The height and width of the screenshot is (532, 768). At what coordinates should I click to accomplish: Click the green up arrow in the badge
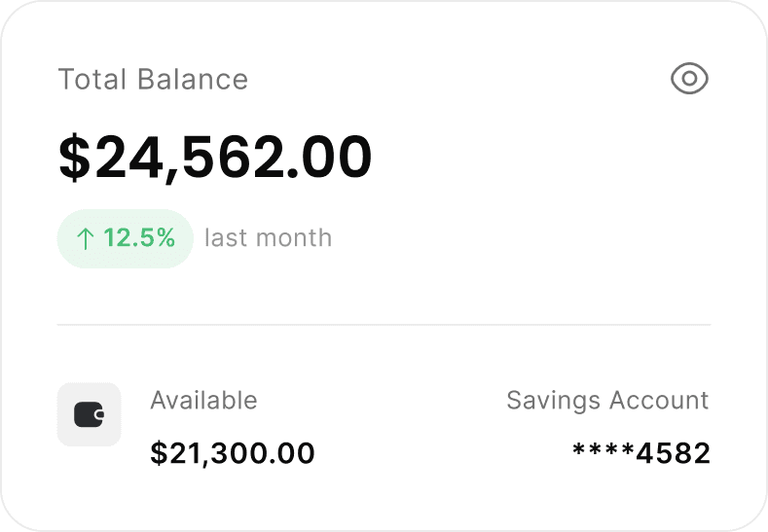point(85,238)
